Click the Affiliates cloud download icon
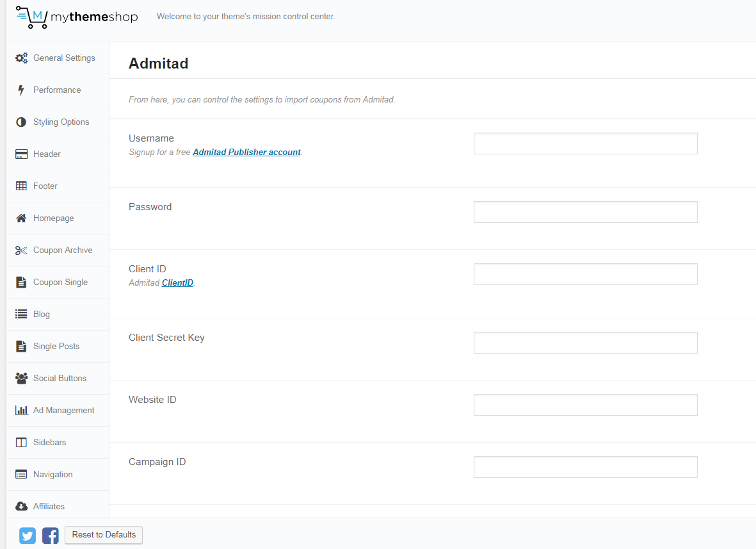 (x=21, y=507)
